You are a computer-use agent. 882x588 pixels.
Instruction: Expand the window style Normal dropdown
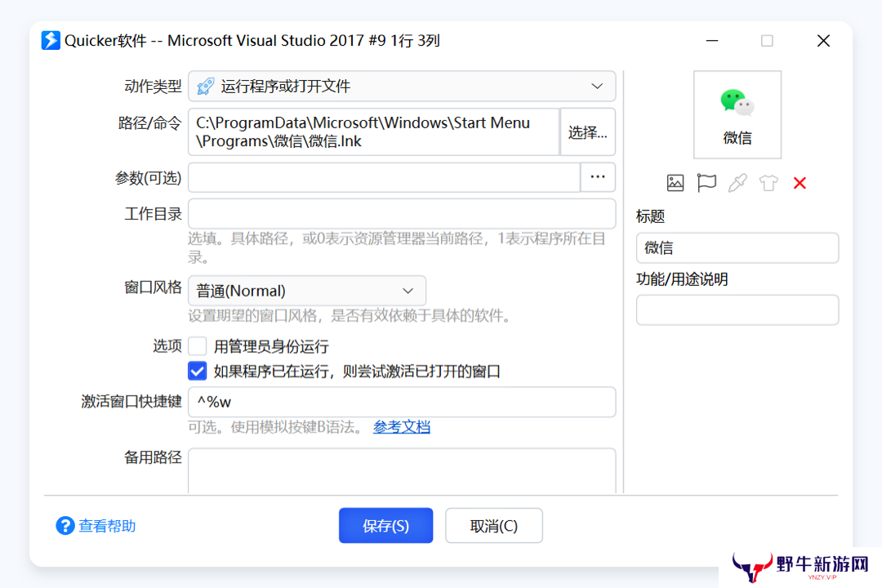(307, 291)
